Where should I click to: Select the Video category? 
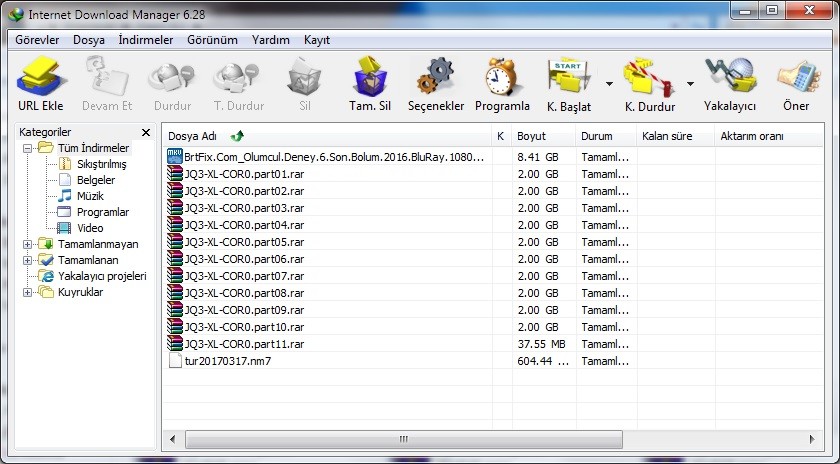[x=90, y=228]
